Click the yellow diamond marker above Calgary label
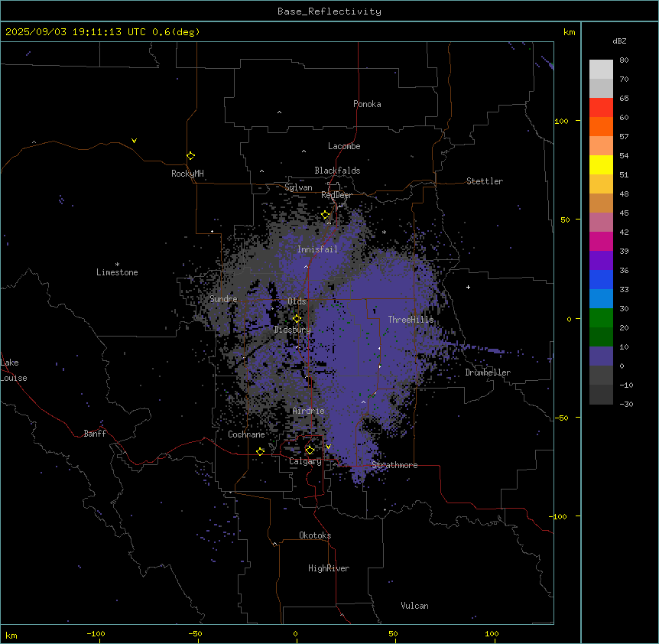This screenshot has width=659, height=644. point(310,450)
